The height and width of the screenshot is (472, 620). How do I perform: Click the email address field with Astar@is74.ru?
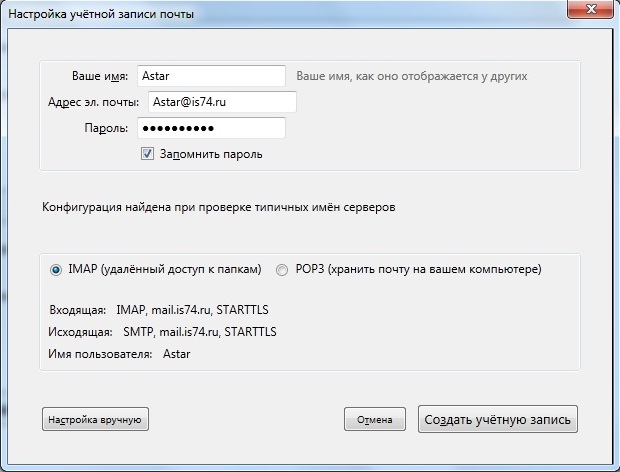220,102
